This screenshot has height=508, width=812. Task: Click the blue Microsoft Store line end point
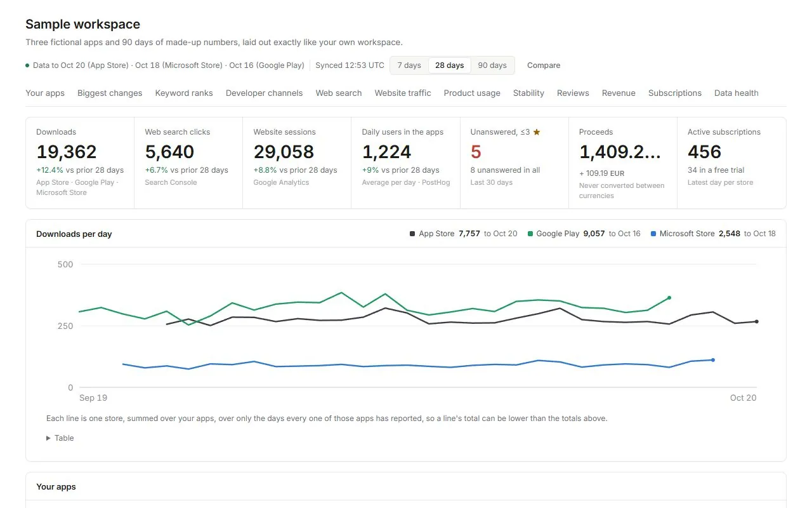pyautogui.click(x=713, y=360)
